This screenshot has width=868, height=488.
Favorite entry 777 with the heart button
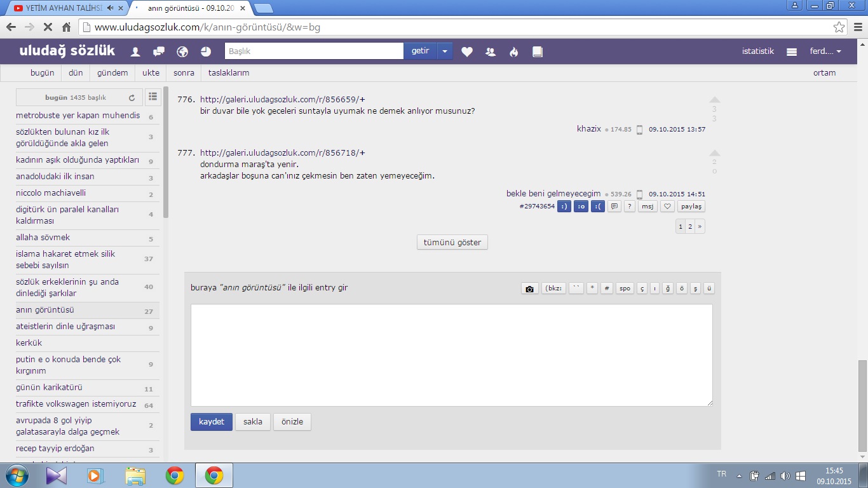click(667, 207)
